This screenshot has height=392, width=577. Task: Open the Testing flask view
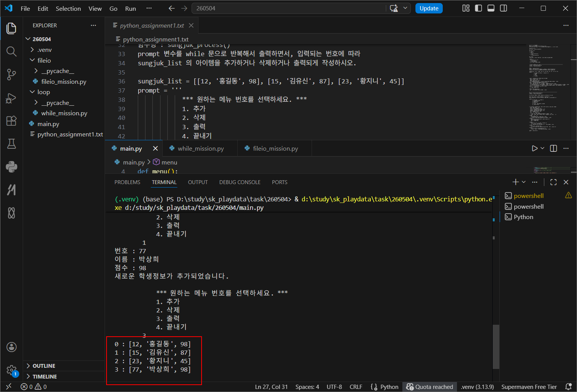point(12,144)
